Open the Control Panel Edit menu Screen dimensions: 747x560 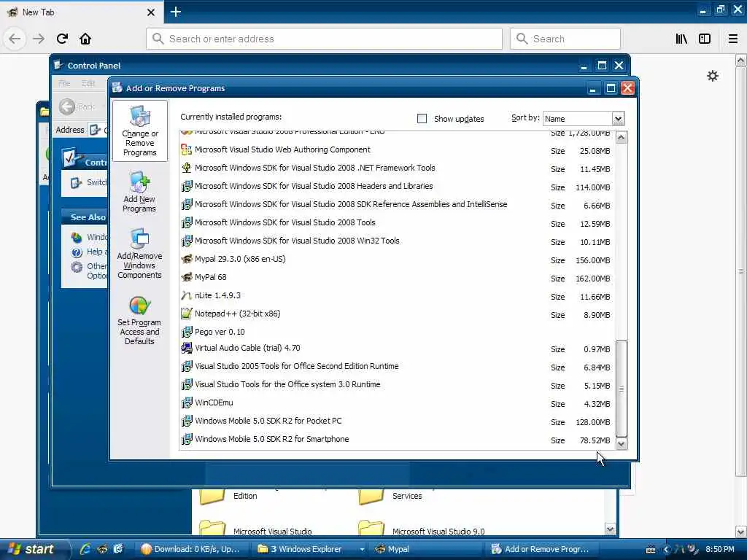tap(88, 83)
